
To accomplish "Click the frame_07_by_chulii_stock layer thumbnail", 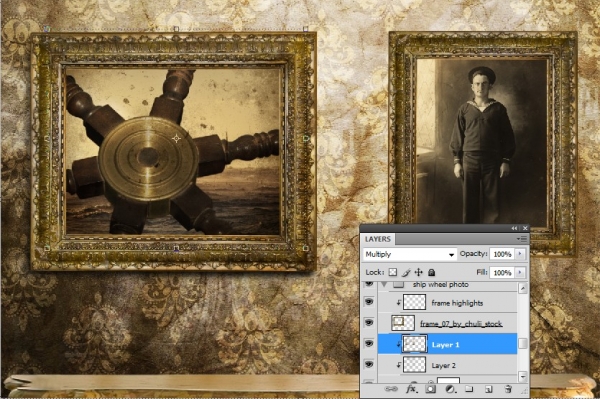I will tap(403, 323).
